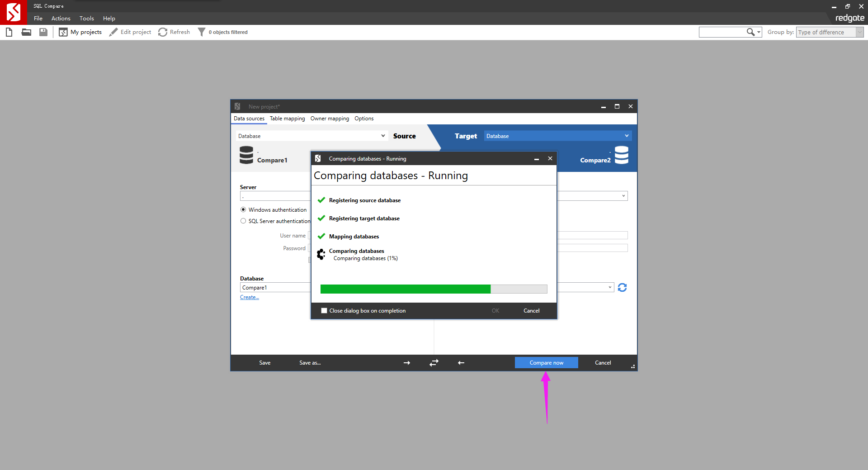The width and height of the screenshot is (868, 470).
Task: Switch to the Data sources tab
Action: 249,119
